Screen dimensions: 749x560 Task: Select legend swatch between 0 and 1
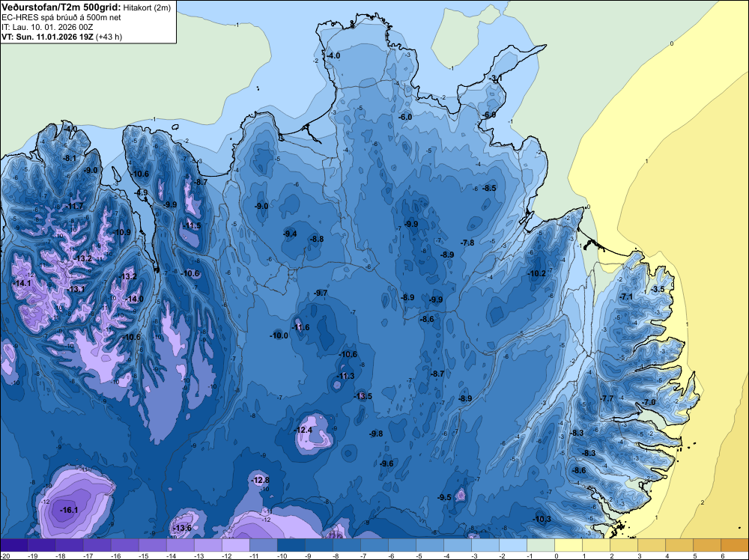point(568,545)
